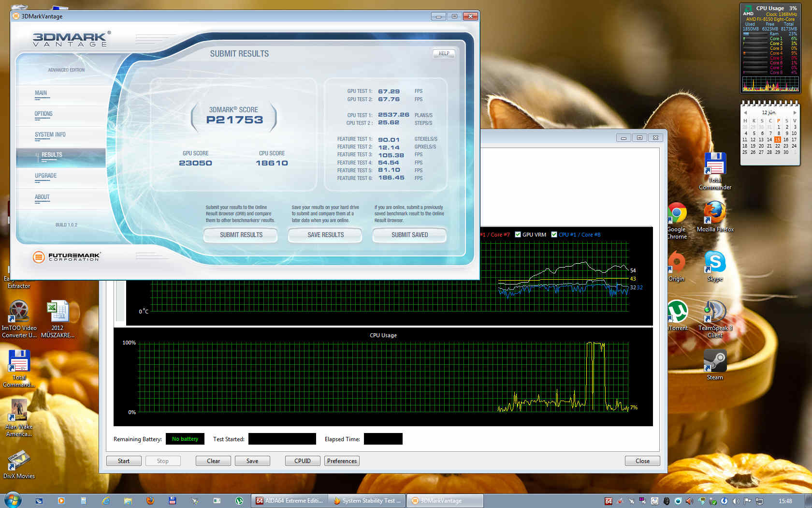812x508 pixels.
Task: Open Internet Explorer from the taskbar
Action: 106,501
